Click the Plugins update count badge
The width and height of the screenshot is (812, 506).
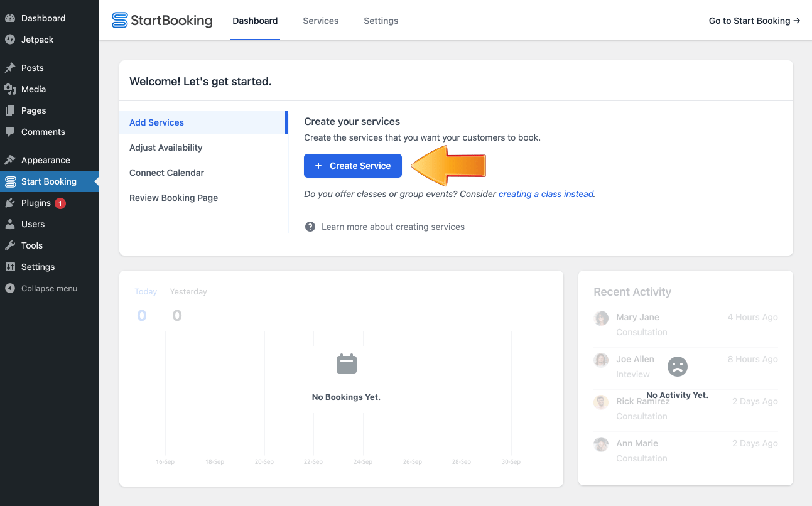[x=60, y=203]
